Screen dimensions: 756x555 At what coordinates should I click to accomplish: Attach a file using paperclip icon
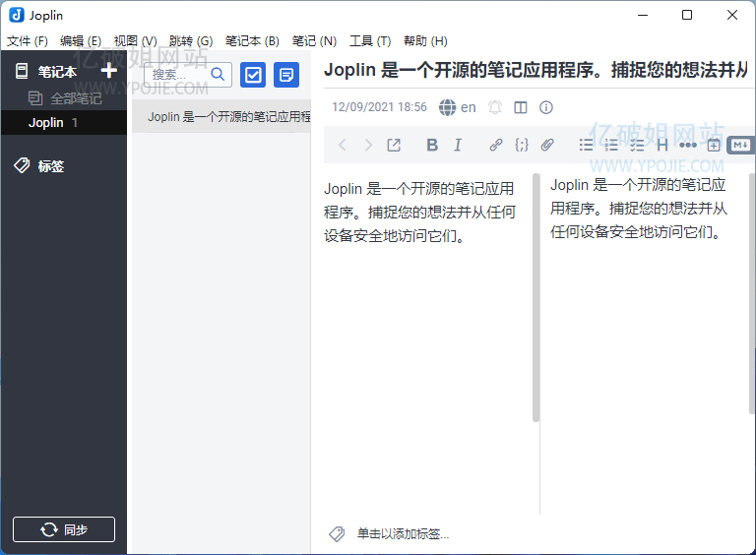(x=548, y=145)
